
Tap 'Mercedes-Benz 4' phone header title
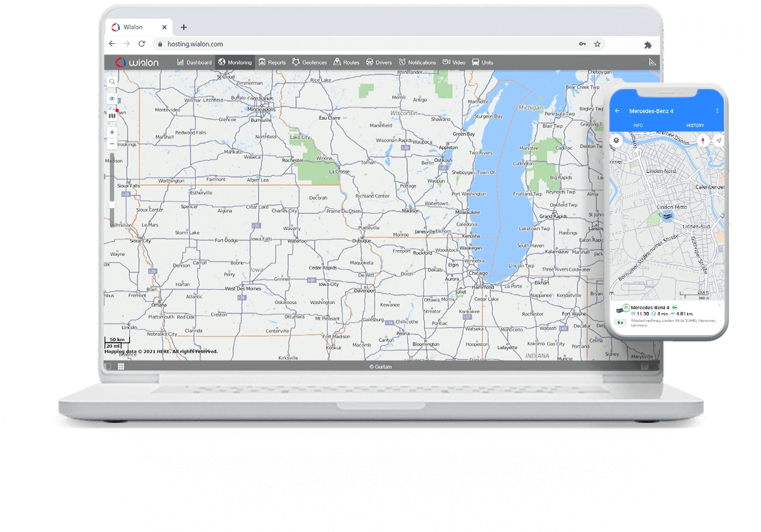pos(651,111)
